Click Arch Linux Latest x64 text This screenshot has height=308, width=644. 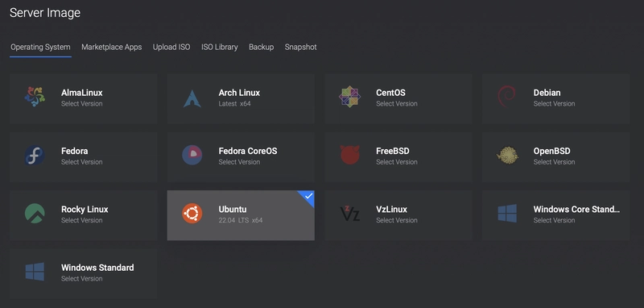[234, 104]
